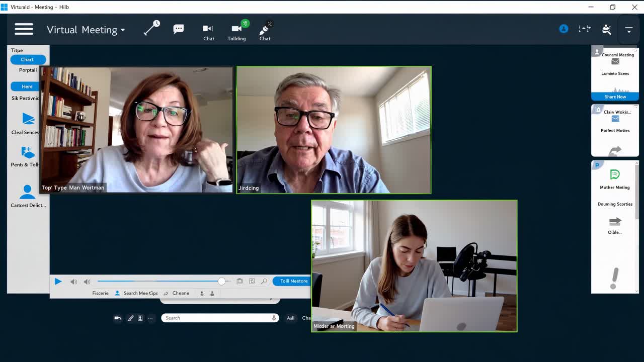
Task: Click the clipboard icon in playback bar
Action: coord(239,282)
